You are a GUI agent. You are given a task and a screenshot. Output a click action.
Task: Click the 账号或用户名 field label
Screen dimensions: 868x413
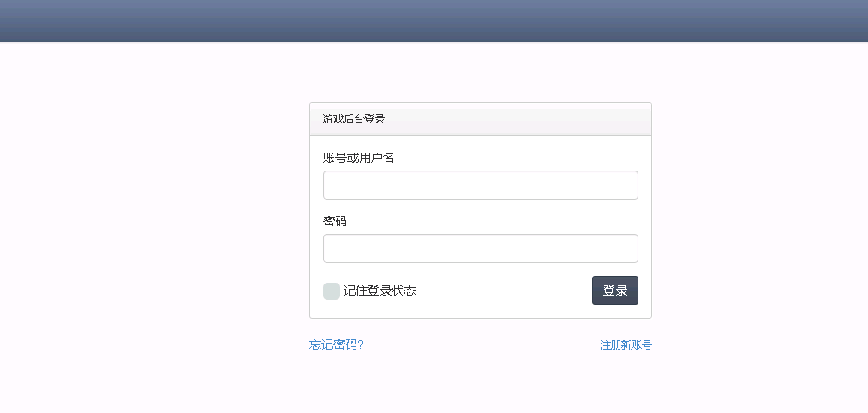pos(359,159)
